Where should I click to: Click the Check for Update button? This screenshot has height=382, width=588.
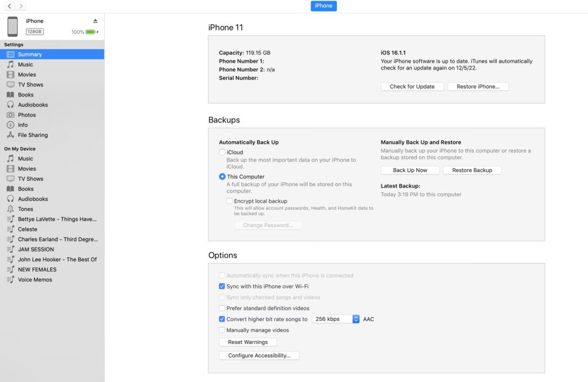412,87
